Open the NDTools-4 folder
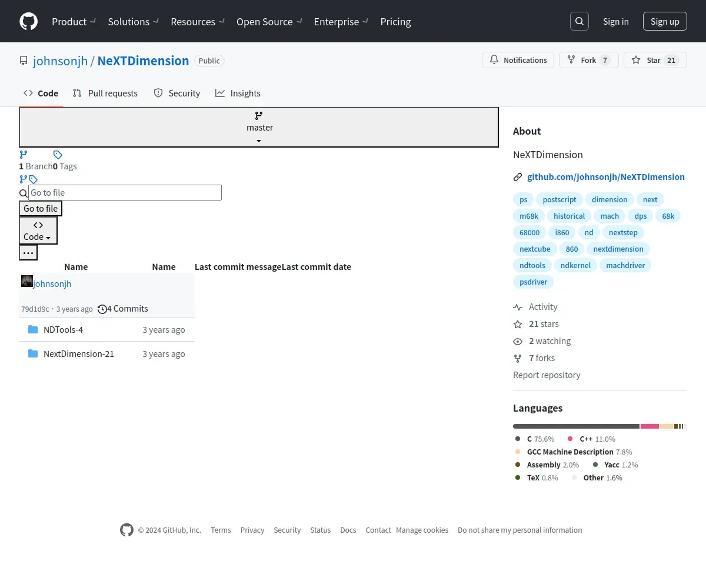This screenshot has height=588, width=706. tap(63, 329)
